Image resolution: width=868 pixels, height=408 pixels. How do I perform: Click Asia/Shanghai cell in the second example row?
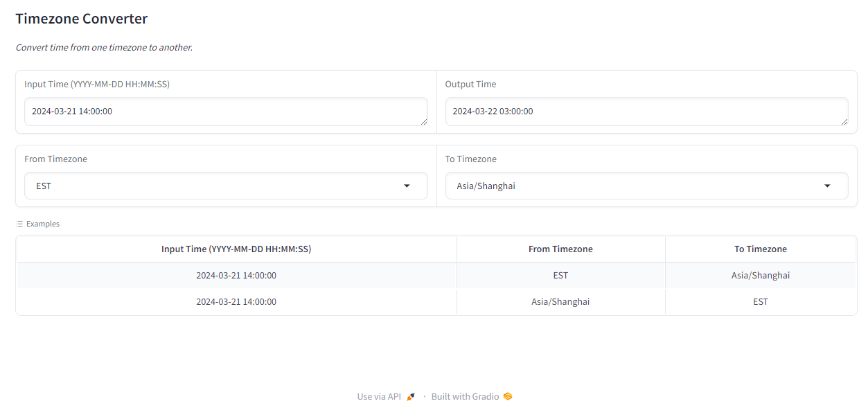coord(560,302)
